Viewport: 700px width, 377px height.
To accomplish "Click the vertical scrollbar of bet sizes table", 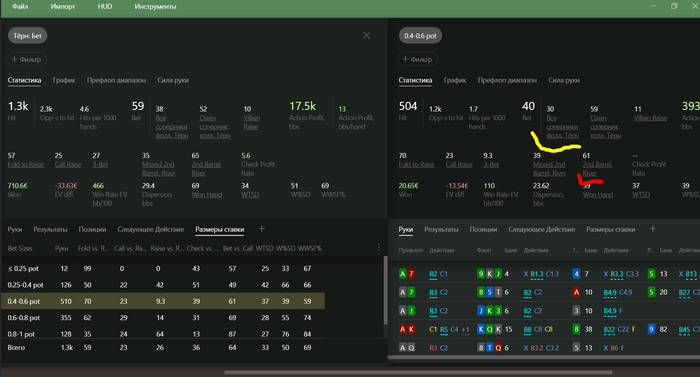I will click(x=385, y=290).
